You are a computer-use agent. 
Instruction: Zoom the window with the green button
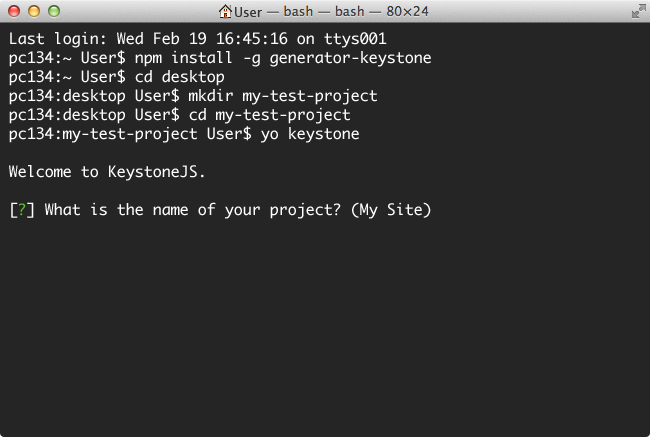click(54, 11)
